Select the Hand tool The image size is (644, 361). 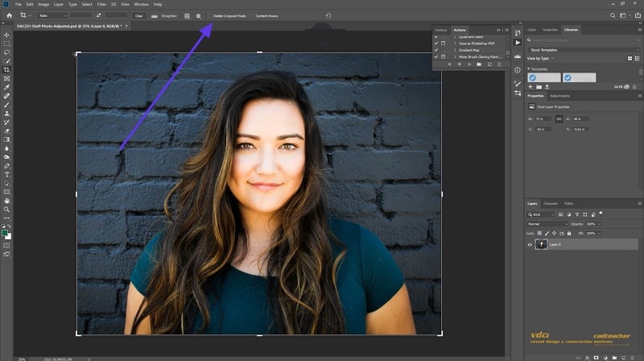click(x=6, y=201)
